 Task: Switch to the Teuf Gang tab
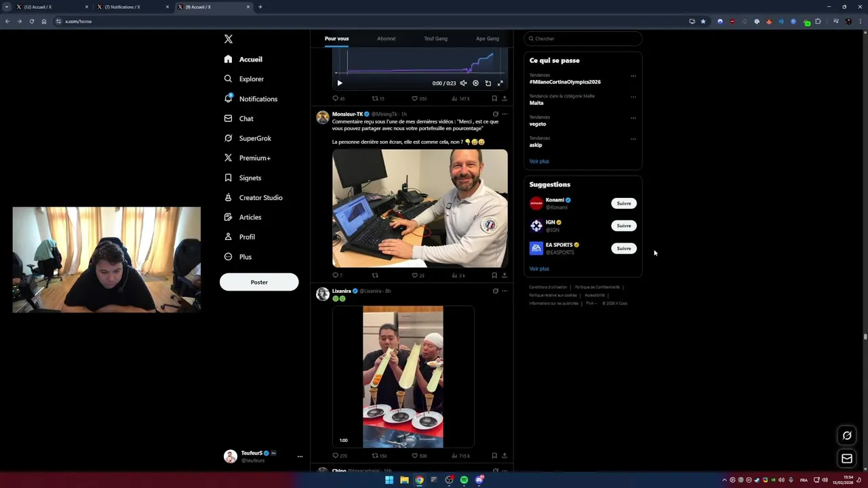(x=435, y=39)
